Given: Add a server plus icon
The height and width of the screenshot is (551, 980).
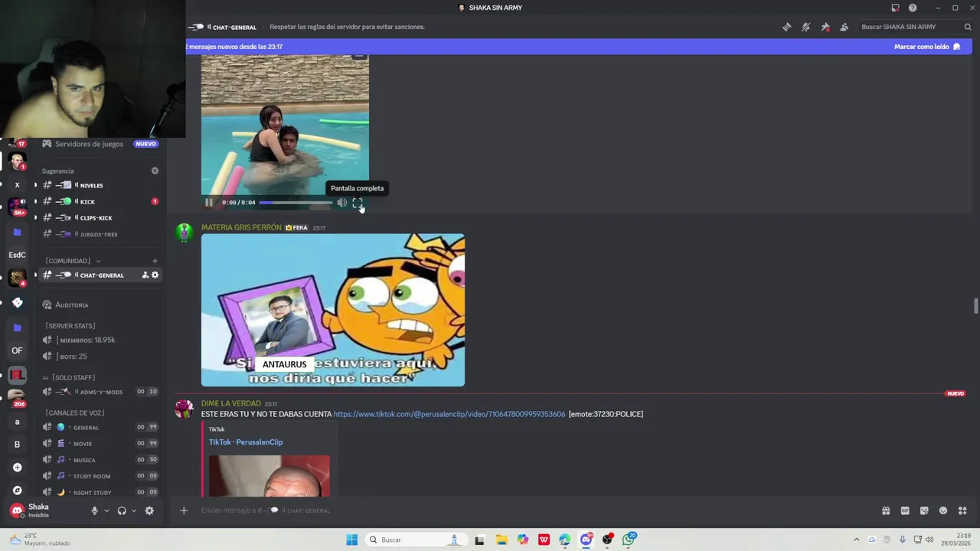Looking at the screenshot, I should [x=17, y=468].
